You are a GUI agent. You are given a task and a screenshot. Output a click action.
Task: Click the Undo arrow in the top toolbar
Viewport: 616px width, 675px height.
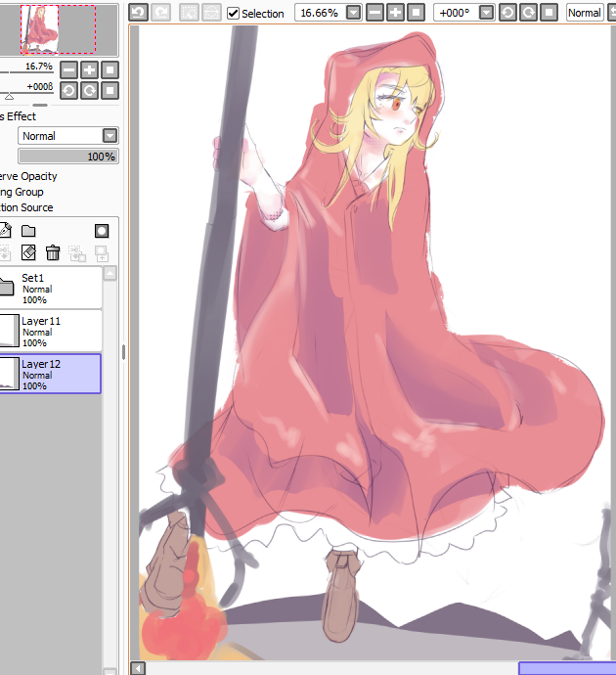[139, 13]
